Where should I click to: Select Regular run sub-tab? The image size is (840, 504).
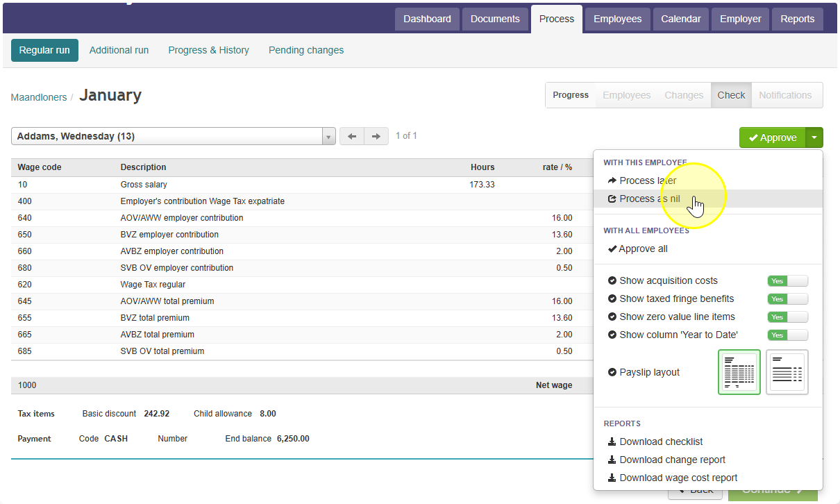(44, 50)
